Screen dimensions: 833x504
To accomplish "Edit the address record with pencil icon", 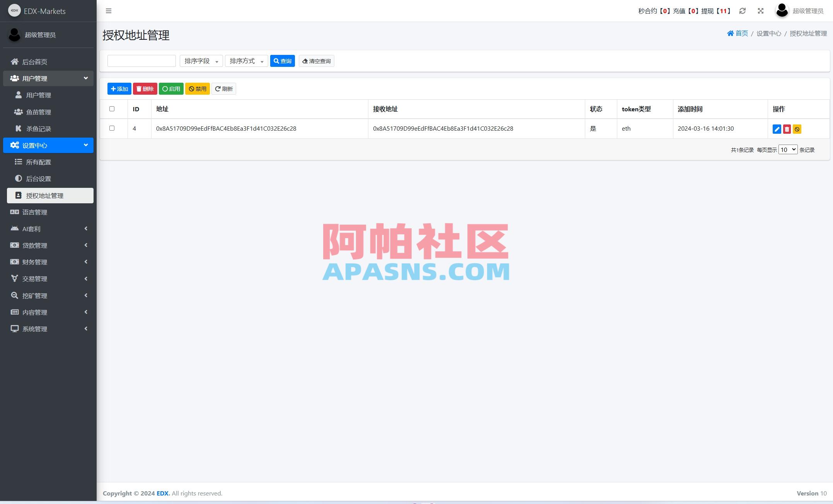I will [x=777, y=129].
